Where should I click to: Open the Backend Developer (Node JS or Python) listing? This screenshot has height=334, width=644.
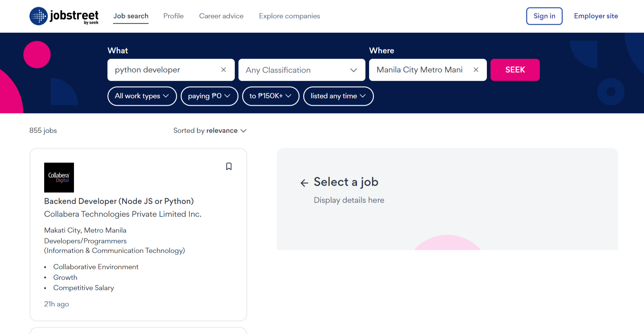pos(119,201)
